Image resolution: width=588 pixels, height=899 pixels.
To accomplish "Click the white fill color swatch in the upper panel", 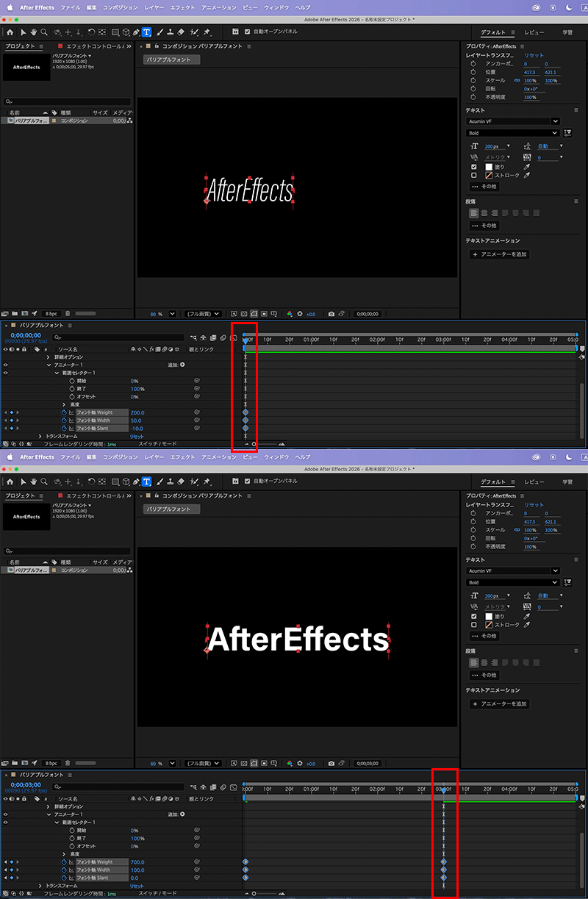I will point(487,167).
